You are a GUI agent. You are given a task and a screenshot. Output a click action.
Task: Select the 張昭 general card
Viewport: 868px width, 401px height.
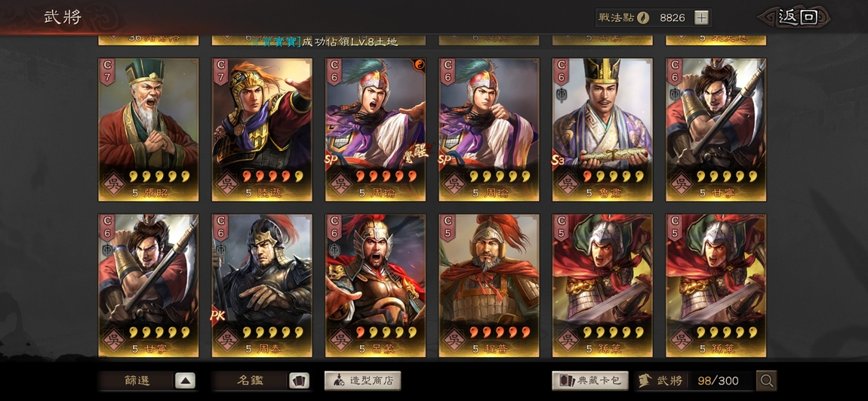[x=149, y=130]
